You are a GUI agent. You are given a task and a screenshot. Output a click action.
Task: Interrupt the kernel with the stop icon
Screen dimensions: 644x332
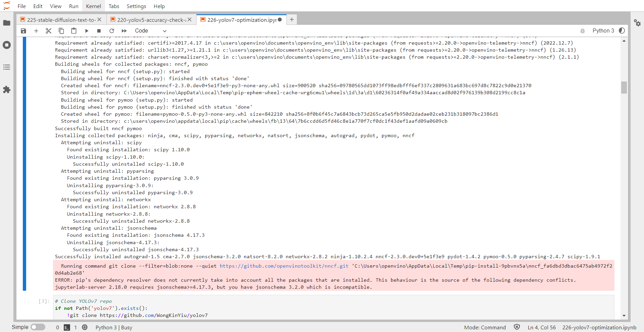click(99, 31)
